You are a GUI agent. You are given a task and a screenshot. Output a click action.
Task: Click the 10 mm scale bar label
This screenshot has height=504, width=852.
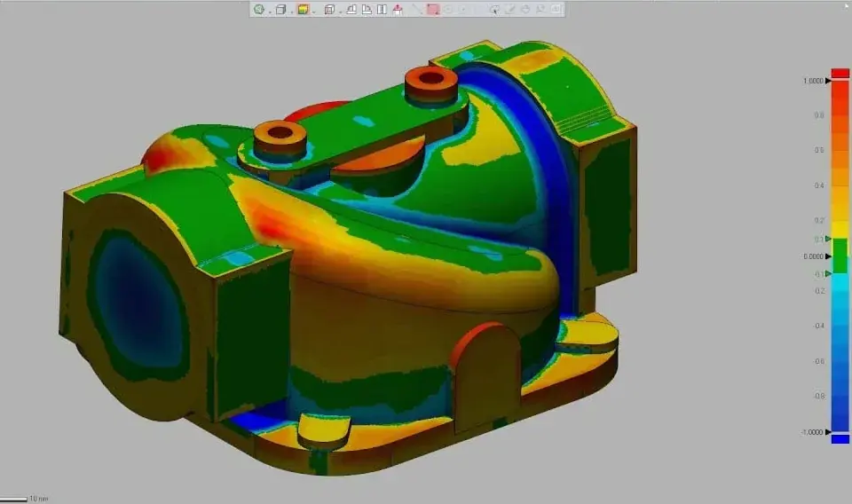(38, 499)
